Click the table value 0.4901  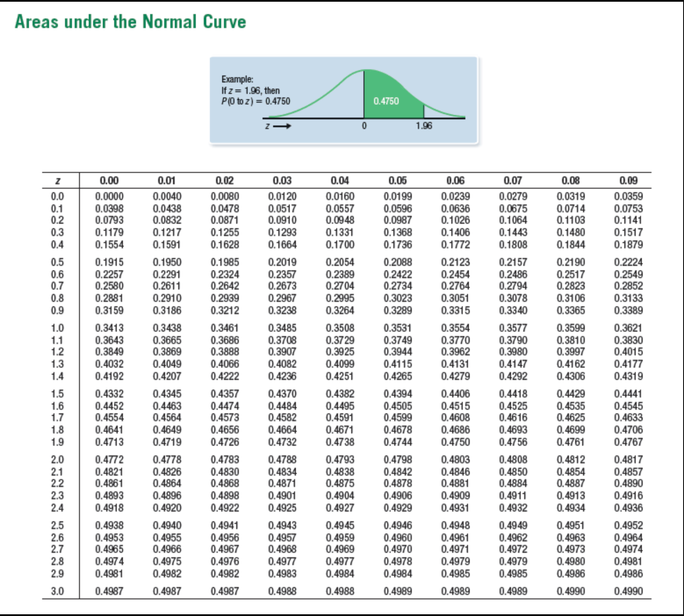(x=282, y=496)
